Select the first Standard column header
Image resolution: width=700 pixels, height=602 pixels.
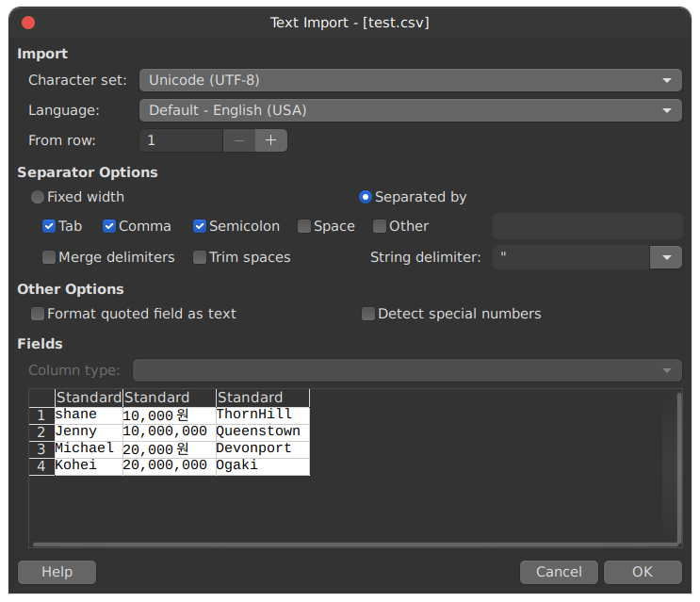(x=89, y=398)
